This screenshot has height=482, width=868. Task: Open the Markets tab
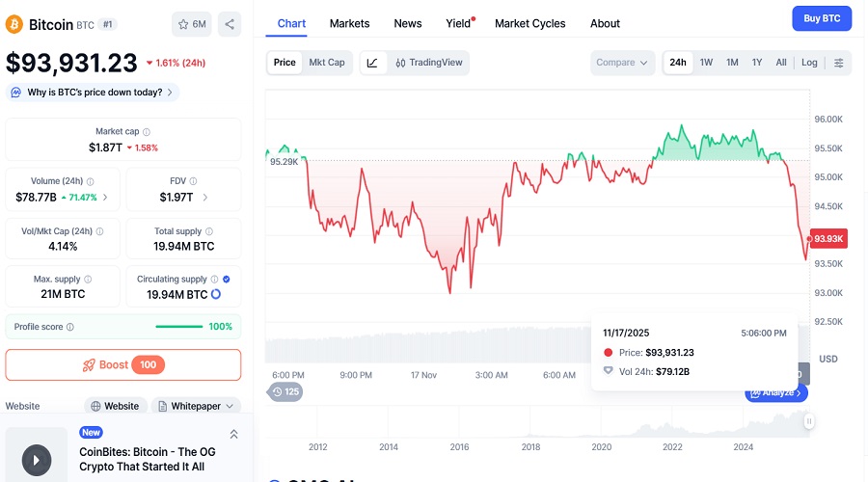(x=349, y=23)
